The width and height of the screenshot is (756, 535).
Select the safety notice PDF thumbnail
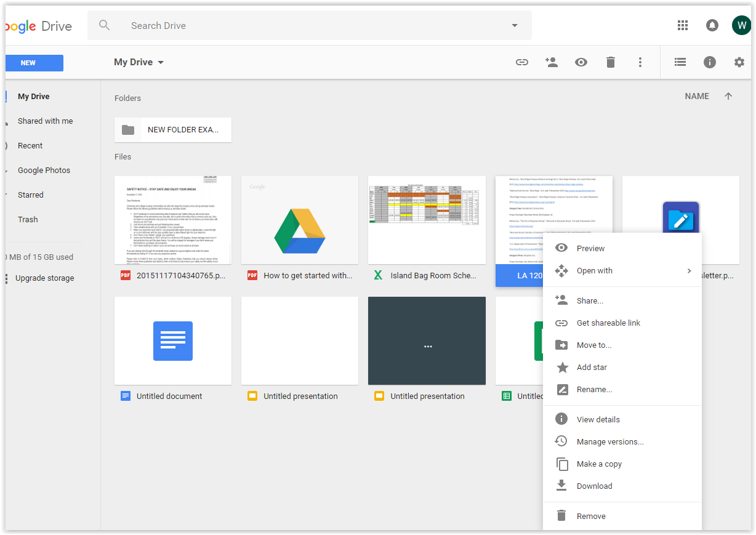pos(173,220)
